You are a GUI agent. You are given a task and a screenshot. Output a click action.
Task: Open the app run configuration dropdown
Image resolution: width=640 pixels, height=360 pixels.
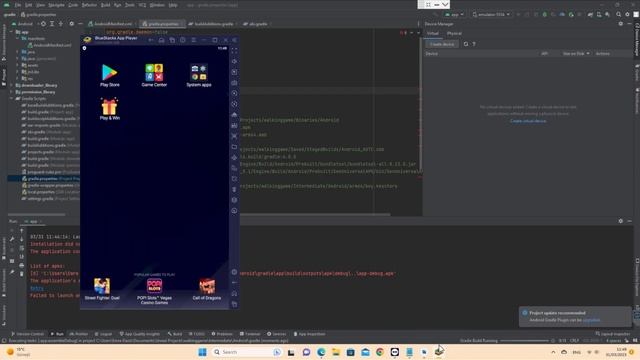click(x=455, y=14)
